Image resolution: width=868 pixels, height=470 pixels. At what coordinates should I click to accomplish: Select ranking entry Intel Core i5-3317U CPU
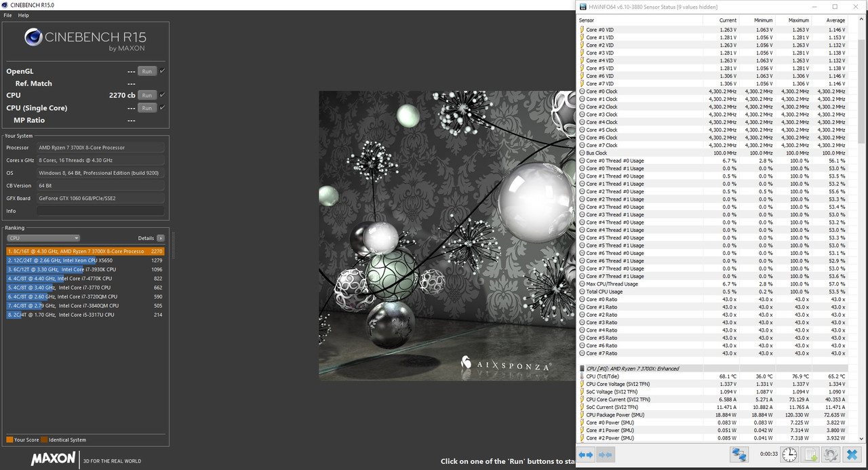[85, 315]
